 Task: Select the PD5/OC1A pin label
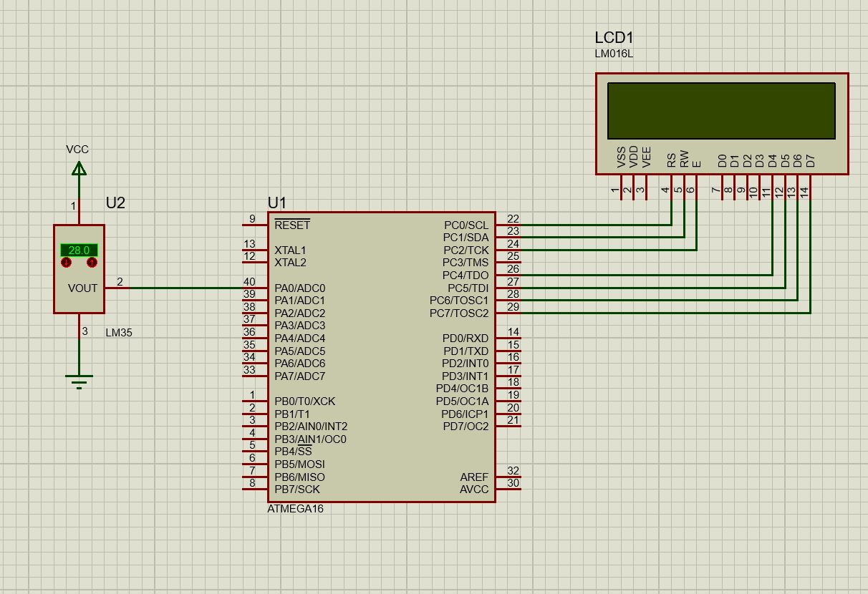462,401
